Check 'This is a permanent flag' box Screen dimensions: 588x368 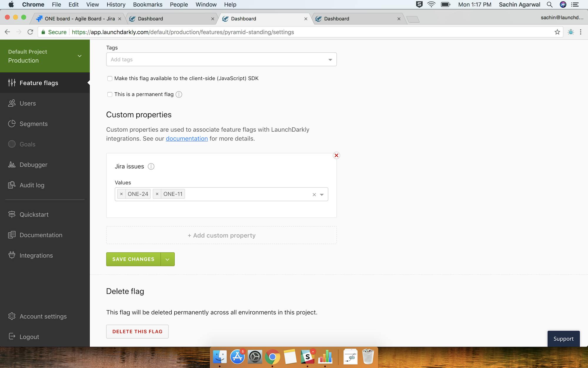pyautogui.click(x=110, y=95)
